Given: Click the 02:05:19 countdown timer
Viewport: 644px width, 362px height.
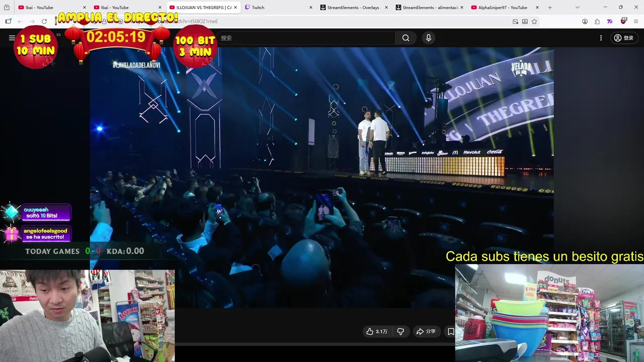Looking at the screenshot, I should pyautogui.click(x=116, y=37).
